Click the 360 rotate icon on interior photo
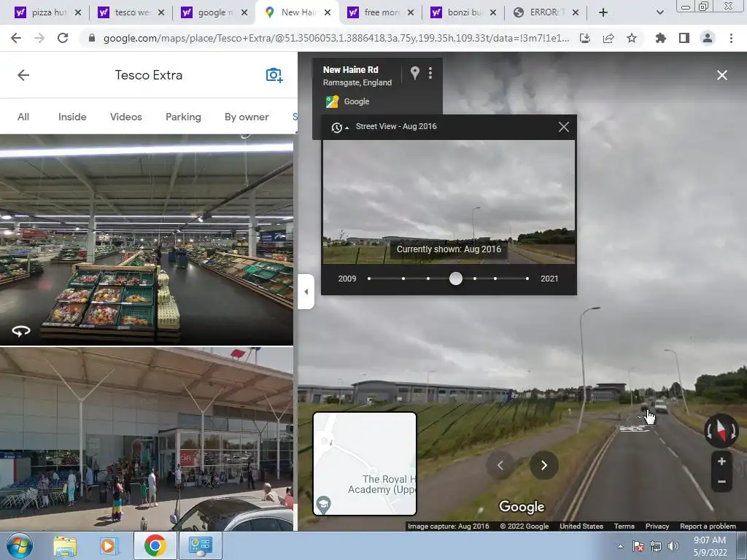Screen dimensions: 747x560 [x=21, y=330]
